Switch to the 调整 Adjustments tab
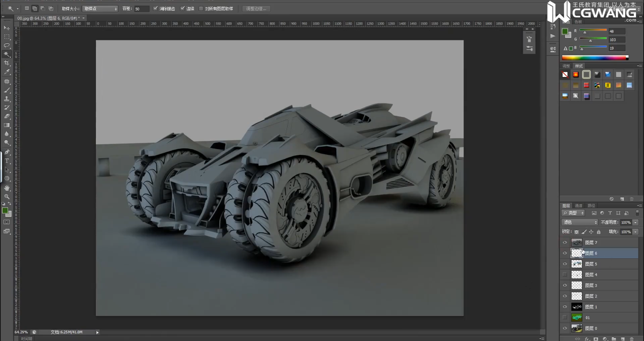The height and width of the screenshot is (341, 644). [566, 66]
